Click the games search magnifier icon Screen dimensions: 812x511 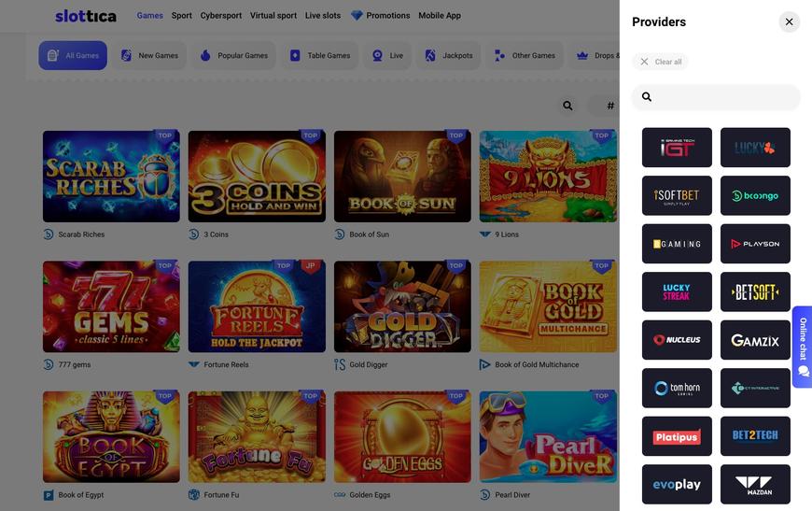[567, 106]
